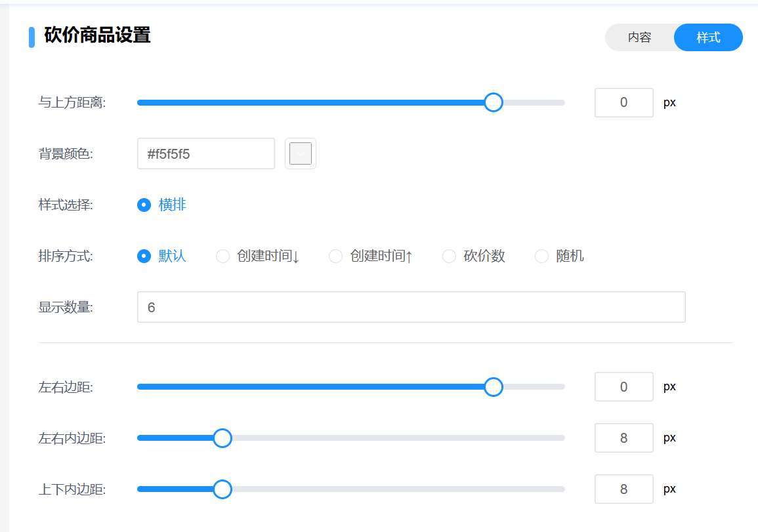Switch to the 内容 tab
The image size is (758, 532).
(639, 37)
